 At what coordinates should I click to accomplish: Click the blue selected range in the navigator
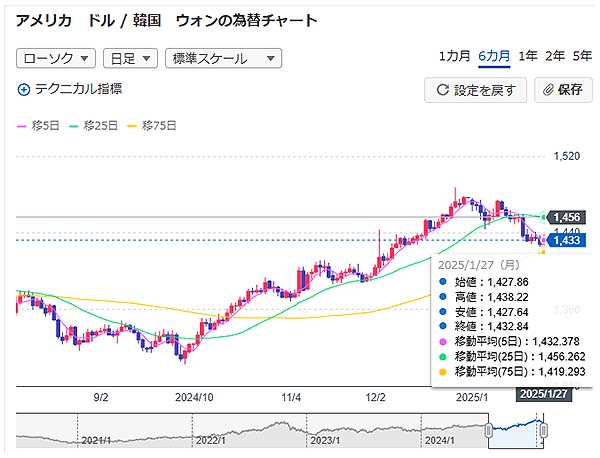(516, 430)
